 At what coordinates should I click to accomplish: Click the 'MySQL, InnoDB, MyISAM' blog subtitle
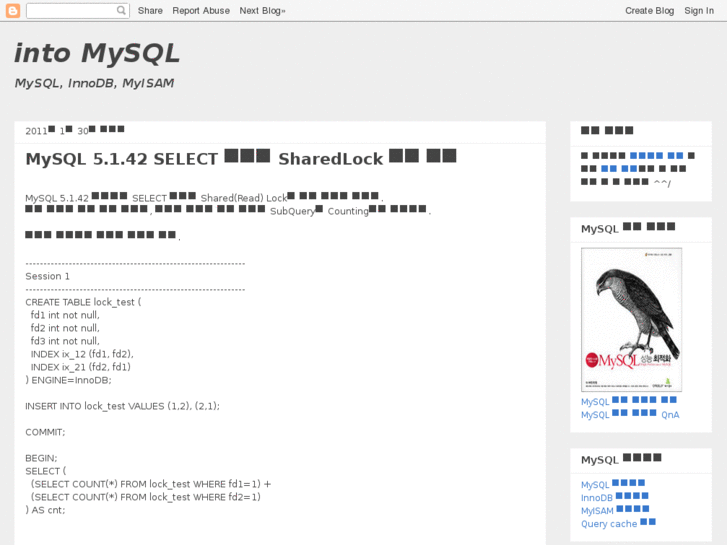[x=94, y=83]
